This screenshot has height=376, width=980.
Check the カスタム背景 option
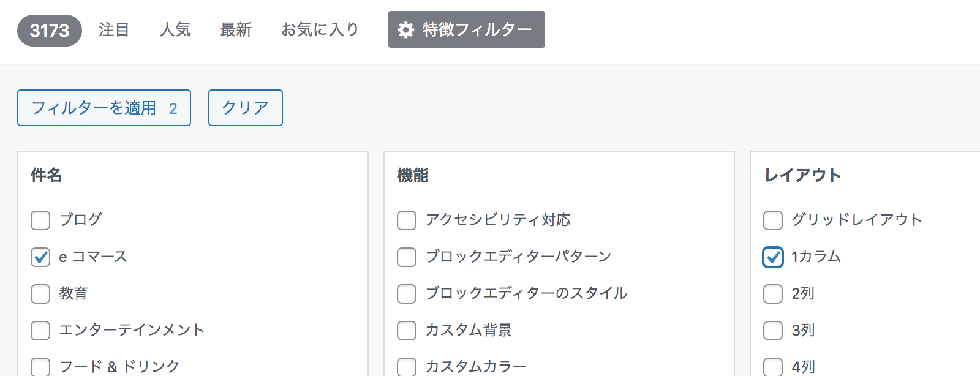(x=407, y=330)
